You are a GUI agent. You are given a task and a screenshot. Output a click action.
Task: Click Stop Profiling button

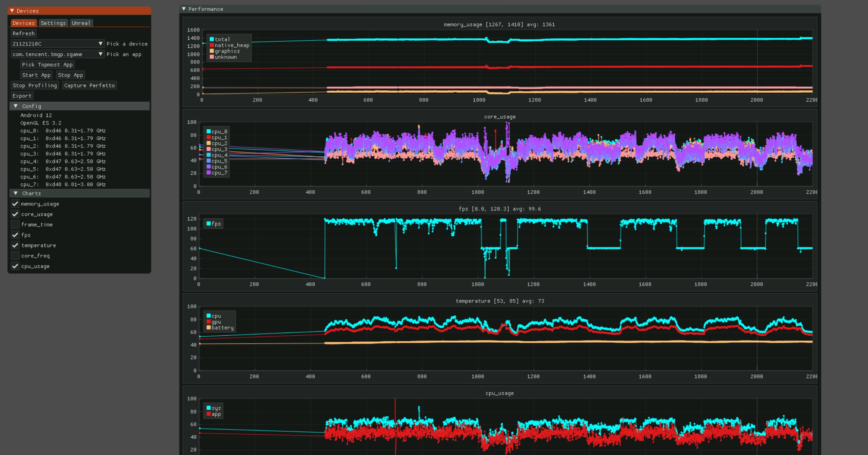tap(35, 85)
